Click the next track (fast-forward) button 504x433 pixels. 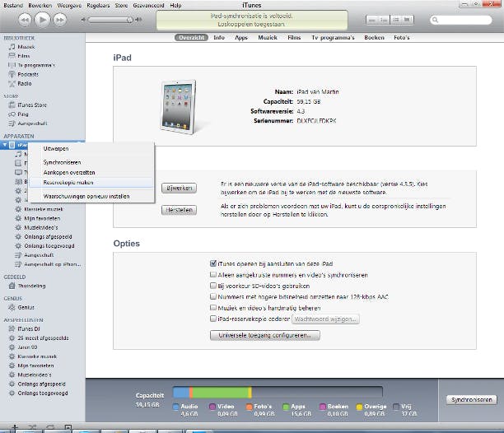(60, 20)
